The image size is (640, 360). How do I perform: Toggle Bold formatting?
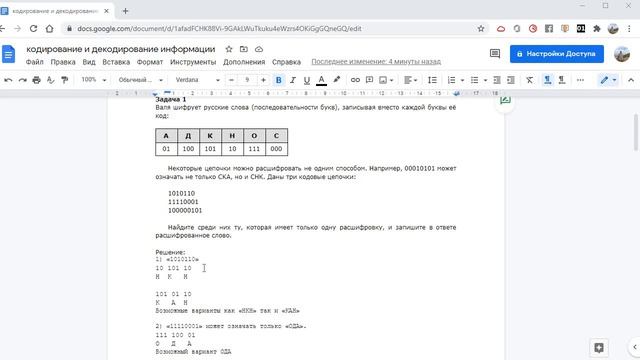point(279,80)
